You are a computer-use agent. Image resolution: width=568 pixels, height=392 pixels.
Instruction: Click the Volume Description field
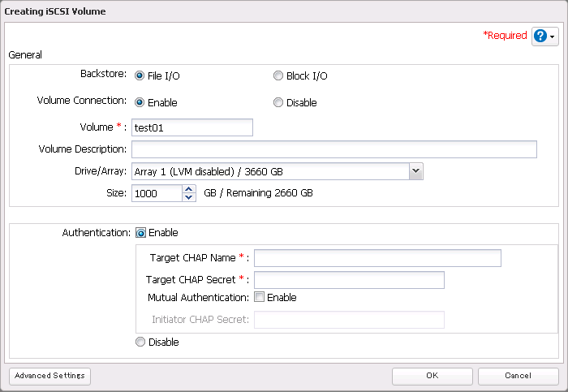pyautogui.click(x=333, y=149)
